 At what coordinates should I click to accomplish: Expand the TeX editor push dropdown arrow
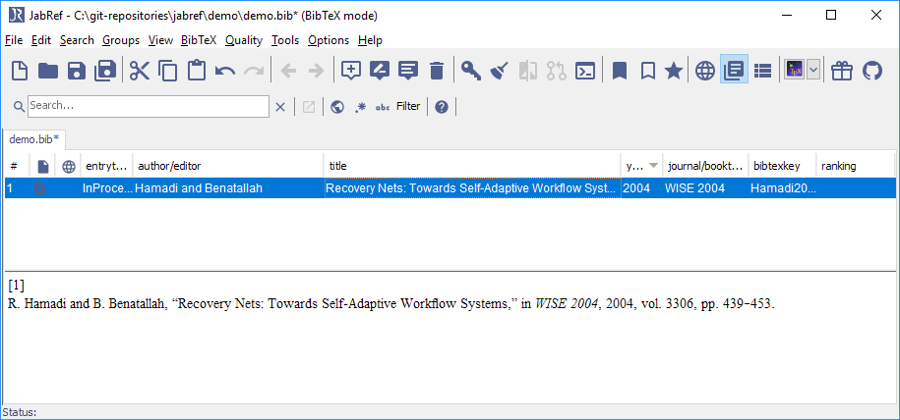813,70
